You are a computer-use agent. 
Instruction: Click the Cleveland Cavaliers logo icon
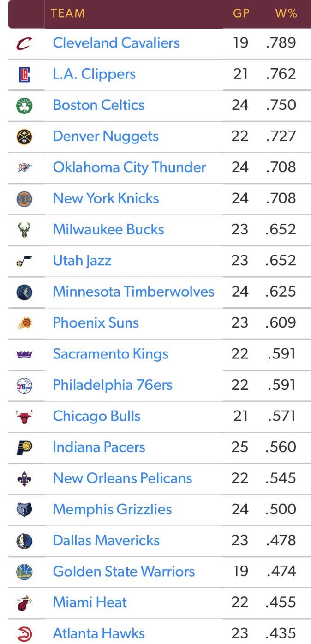[24, 44]
